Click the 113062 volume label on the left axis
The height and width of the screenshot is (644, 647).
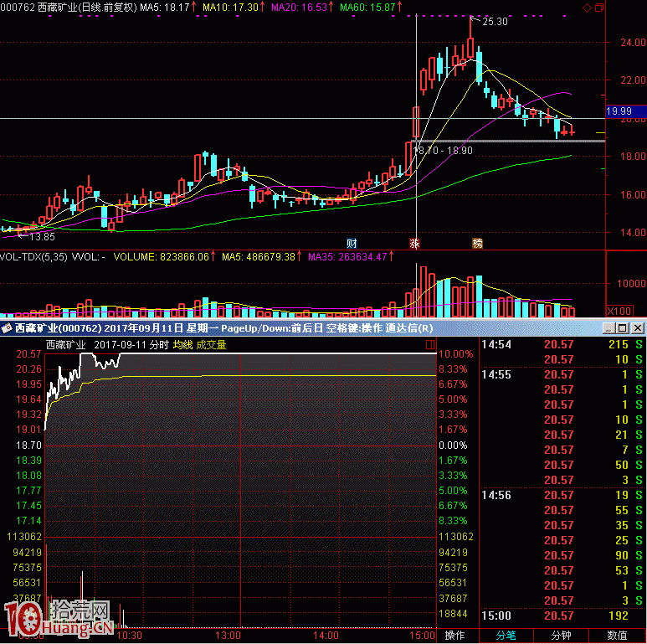pyautogui.click(x=24, y=537)
